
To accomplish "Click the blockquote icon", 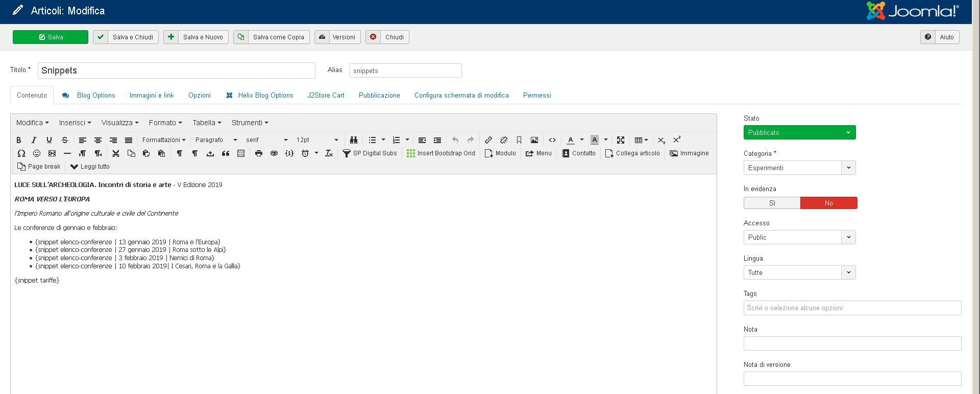I will pos(226,153).
